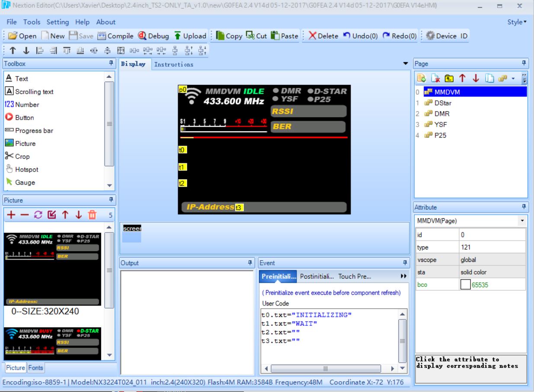Switch to the Postinitialize event tab
This screenshot has height=392, width=534.
point(317,277)
